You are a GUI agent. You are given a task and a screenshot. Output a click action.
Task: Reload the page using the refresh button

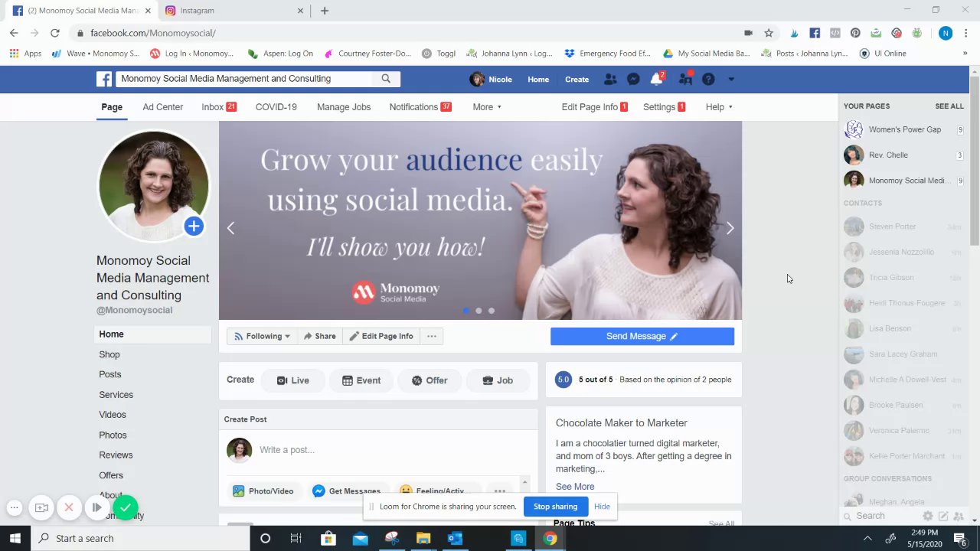54,33
